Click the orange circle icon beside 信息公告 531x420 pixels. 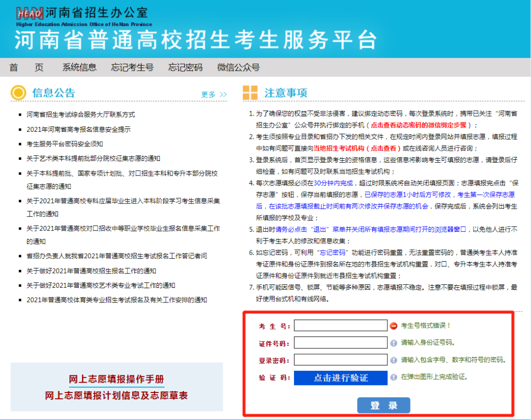(x=17, y=93)
